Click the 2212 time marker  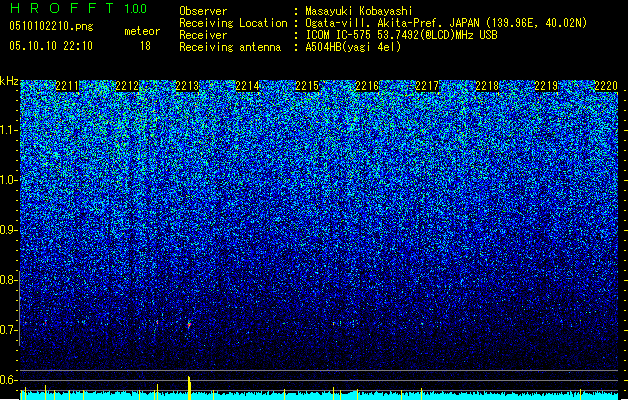click(127, 86)
